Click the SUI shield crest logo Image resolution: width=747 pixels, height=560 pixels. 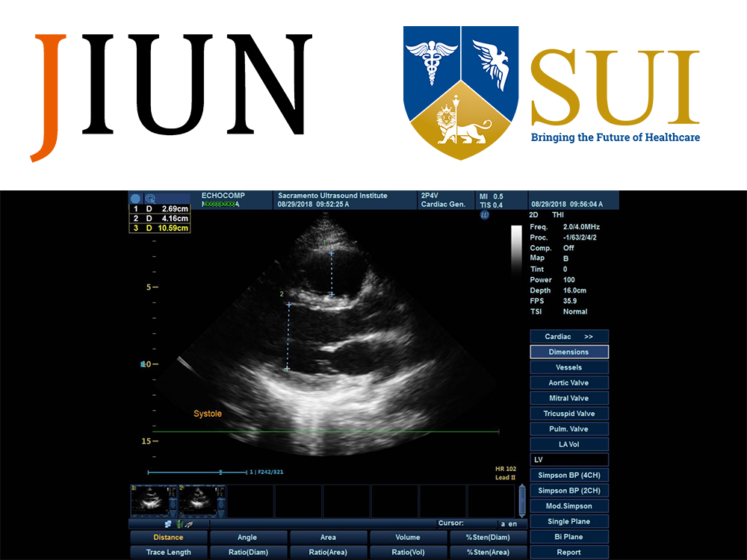coord(461,93)
